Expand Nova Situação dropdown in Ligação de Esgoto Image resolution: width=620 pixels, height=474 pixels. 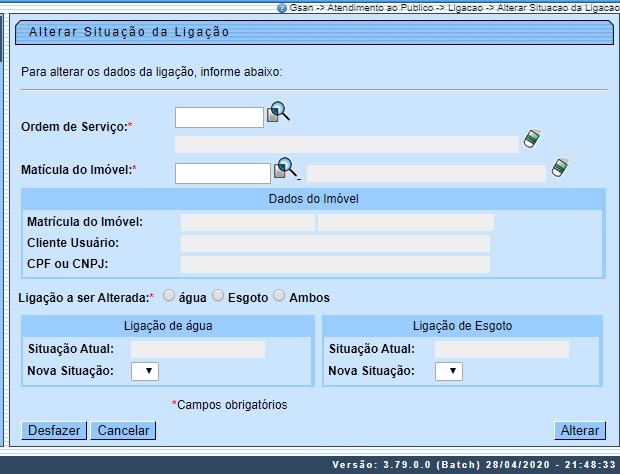click(449, 371)
